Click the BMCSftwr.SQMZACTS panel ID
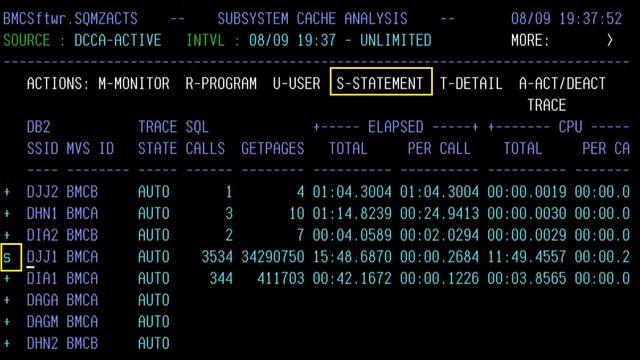The width and height of the screenshot is (640, 360). click(70, 18)
